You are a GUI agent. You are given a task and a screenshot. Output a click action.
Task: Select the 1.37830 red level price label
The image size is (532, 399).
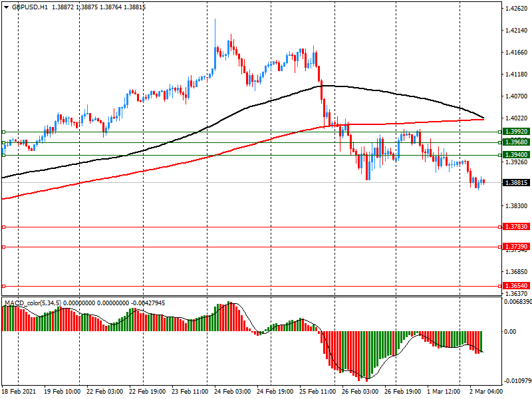pos(516,227)
